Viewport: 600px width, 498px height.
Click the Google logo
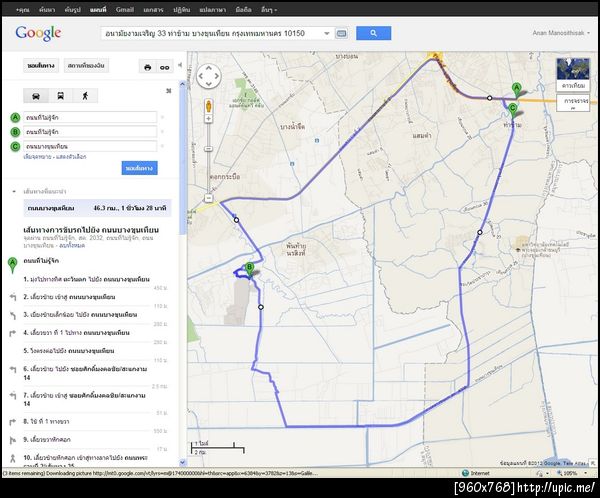pos(38,33)
